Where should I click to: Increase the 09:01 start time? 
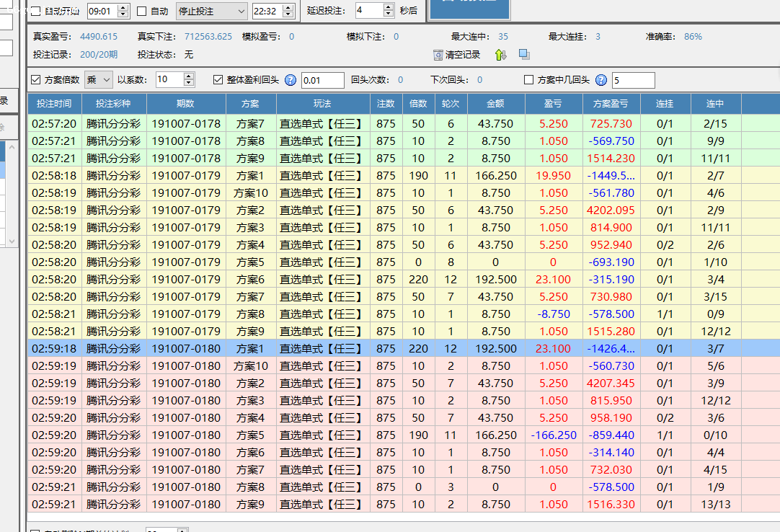click(x=123, y=7)
